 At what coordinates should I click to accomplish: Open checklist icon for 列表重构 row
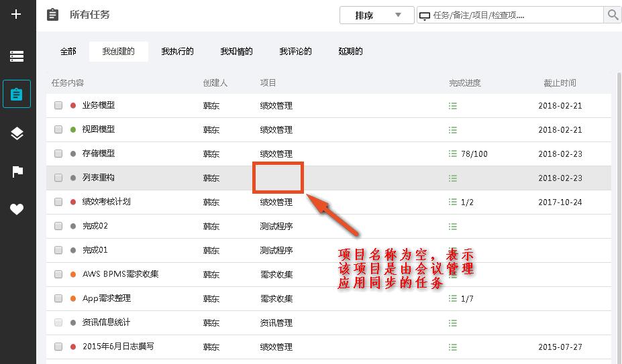pyautogui.click(x=453, y=178)
